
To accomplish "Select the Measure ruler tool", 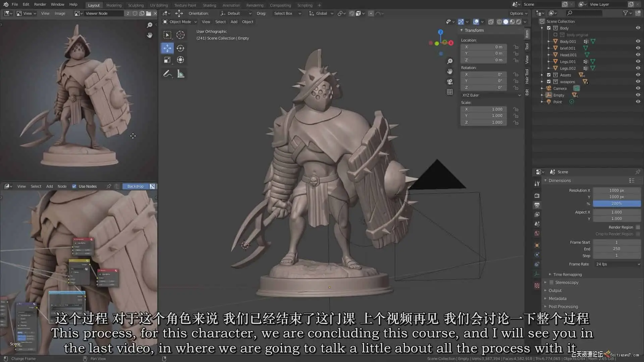I will [x=180, y=74].
